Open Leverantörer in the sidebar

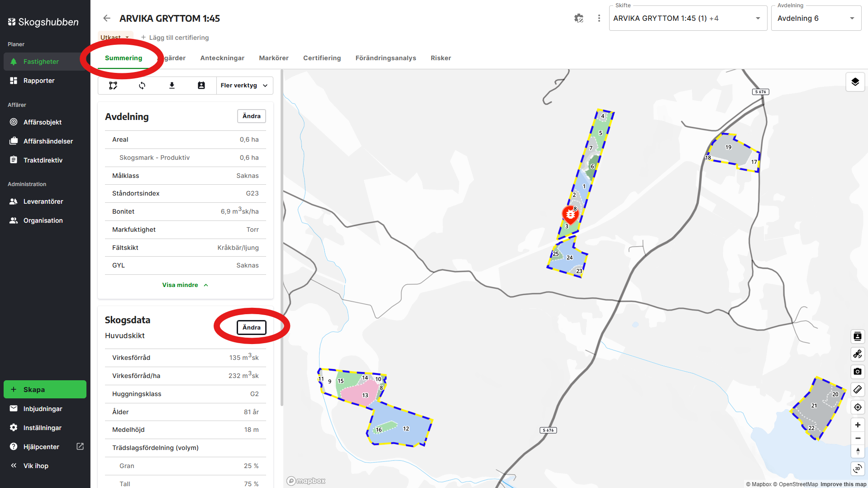pyautogui.click(x=45, y=201)
